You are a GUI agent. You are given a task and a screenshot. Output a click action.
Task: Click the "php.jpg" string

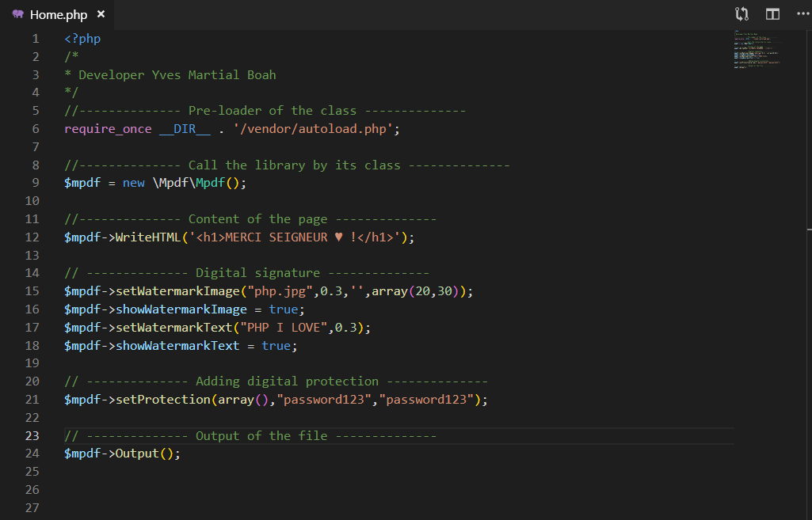[x=280, y=291]
